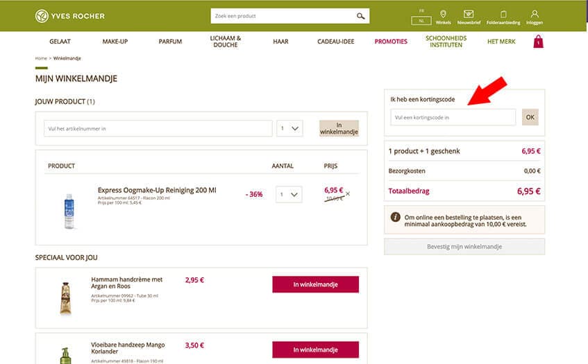The width and height of the screenshot is (588, 364).
Task: Select the NL language option
Action: click(421, 21)
